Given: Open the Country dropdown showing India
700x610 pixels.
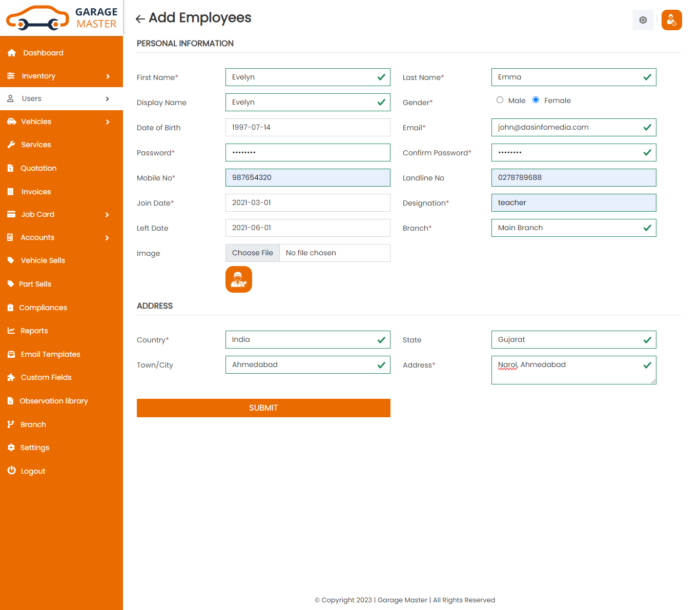Looking at the screenshot, I should (x=307, y=340).
